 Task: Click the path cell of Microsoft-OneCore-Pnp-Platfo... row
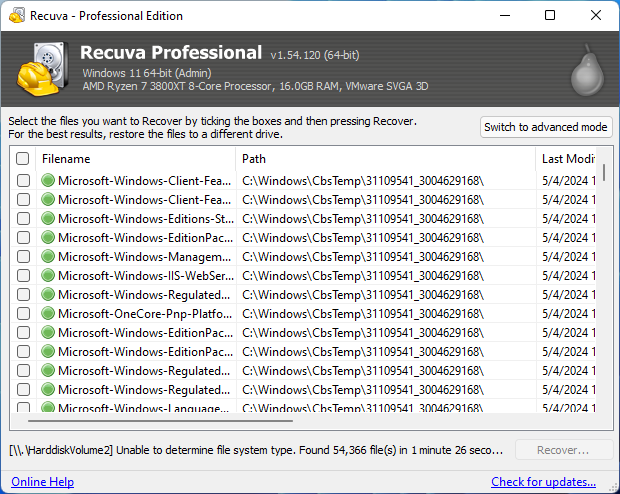(x=386, y=314)
